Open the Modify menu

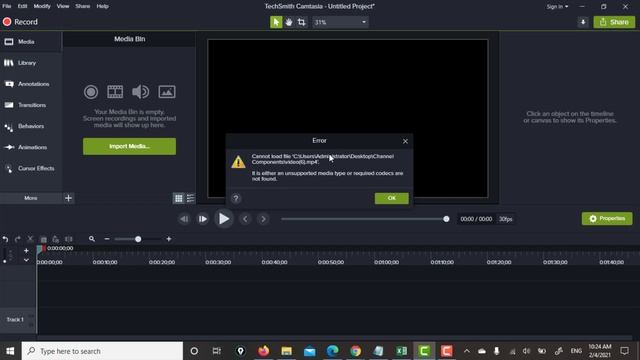[42, 6]
